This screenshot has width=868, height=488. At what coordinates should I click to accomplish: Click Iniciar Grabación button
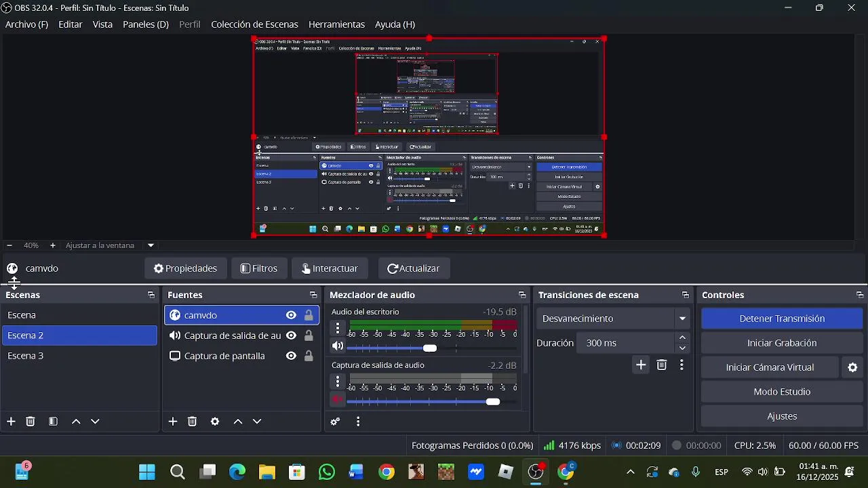coord(782,343)
